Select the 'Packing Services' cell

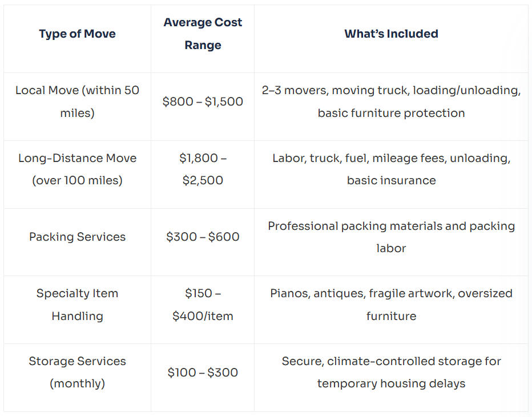pyautogui.click(x=78, y=242)
